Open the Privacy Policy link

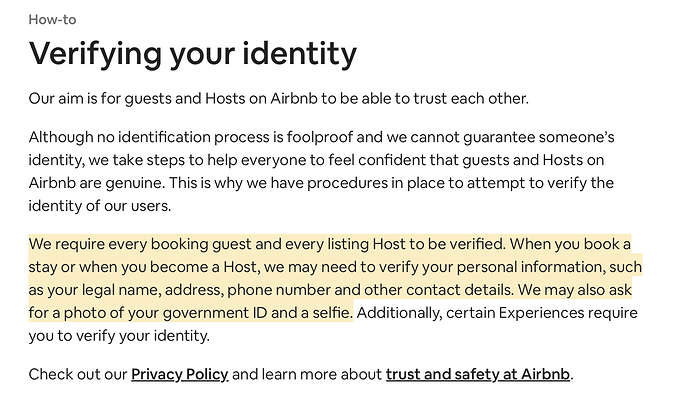click(180, 374)
